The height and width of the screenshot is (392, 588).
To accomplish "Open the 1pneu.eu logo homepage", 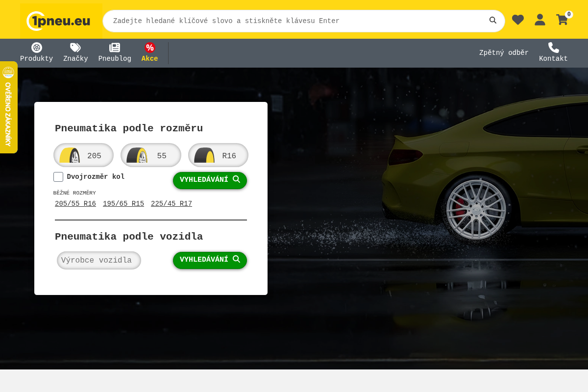I will click(x=61, y=21).
